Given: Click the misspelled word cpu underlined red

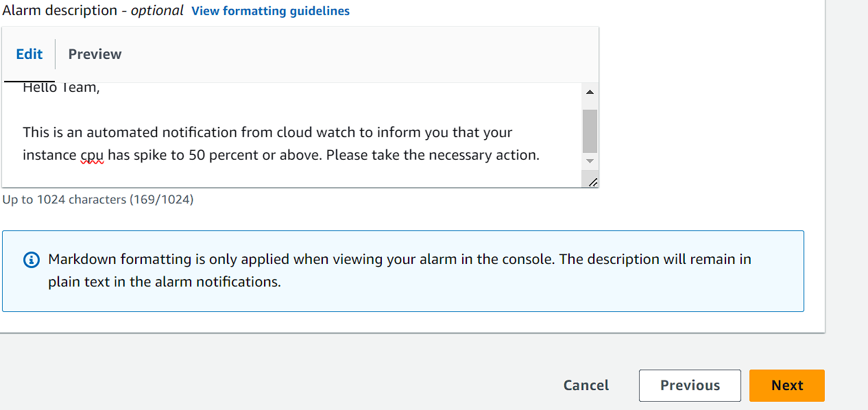Looking at the screenshot, I should [x=92, y=156].
